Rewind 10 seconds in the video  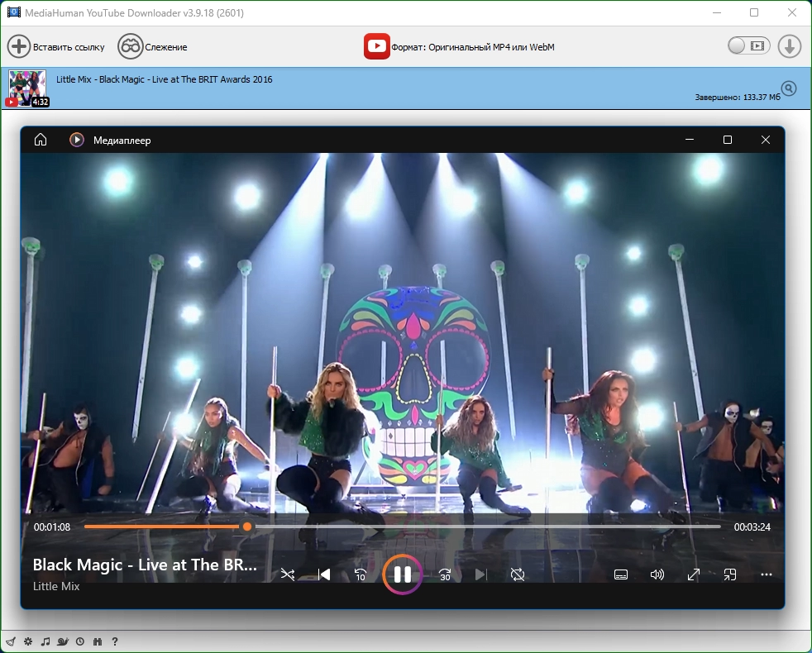pos(361,574)
